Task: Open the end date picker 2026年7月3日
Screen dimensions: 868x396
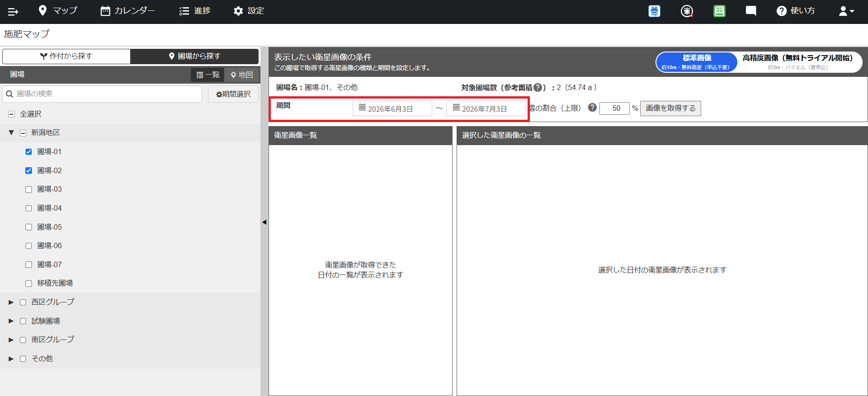Action: click(486, 108)
